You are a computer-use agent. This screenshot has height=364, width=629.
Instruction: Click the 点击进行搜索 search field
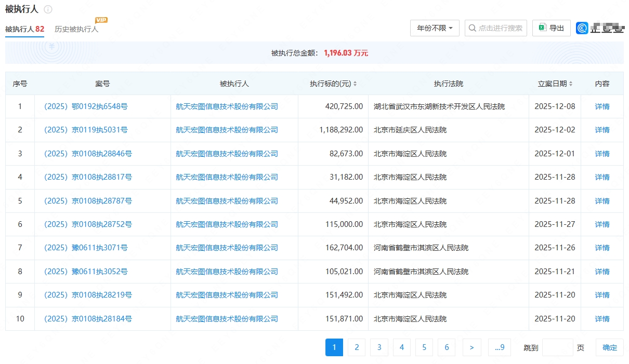coord(496,28)
